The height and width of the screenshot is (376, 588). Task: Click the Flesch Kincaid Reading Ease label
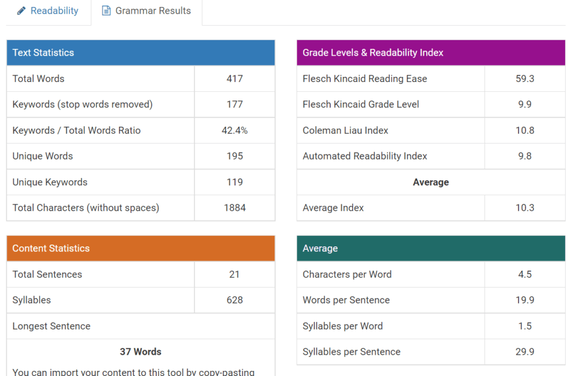point(365,79)
